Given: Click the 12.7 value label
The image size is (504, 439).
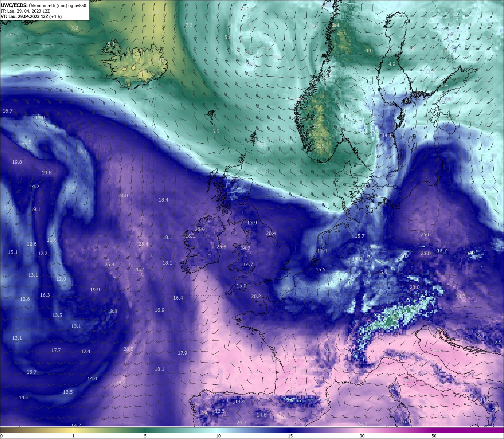Looking at the screenshot, I should (x=442, y=251).
